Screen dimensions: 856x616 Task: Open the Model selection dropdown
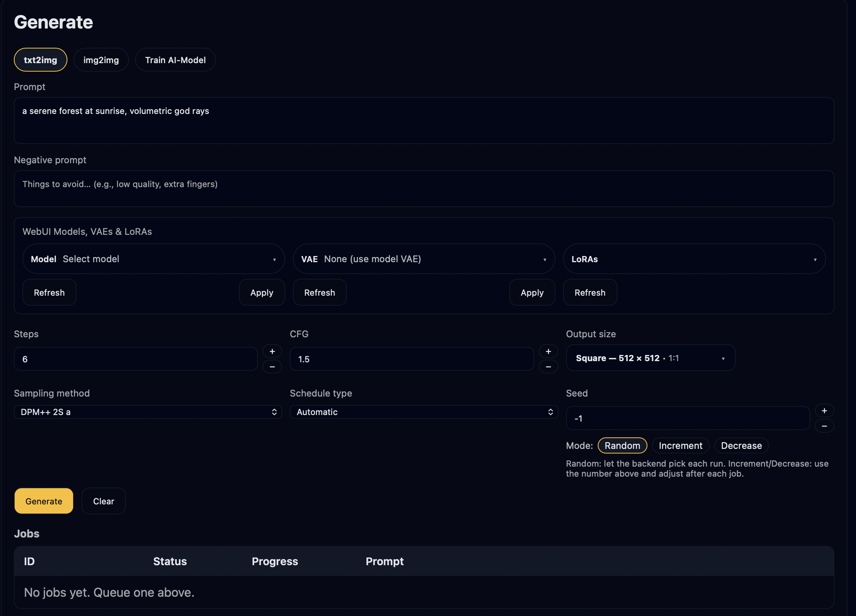pyautogui.click(x=153, y=259)
